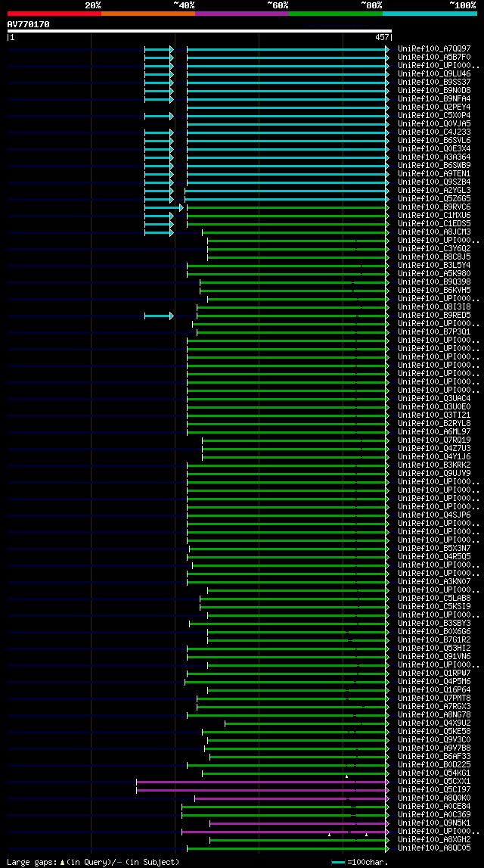Open the UniRef100_Q16P64 record
This screenshot has width=484, height=868.
point(434,690)
